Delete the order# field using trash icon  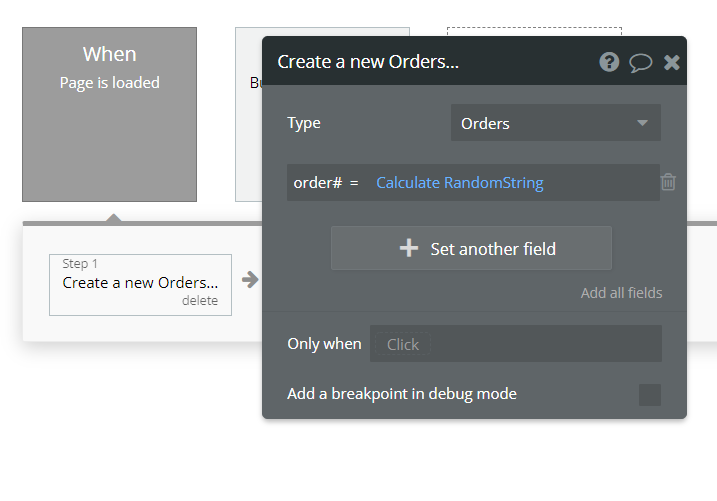[x=668, y=182]
